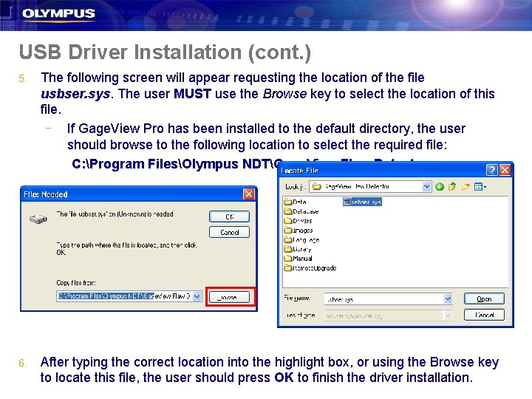
Task: Select the Manual folder
Action: coord(299,259)
